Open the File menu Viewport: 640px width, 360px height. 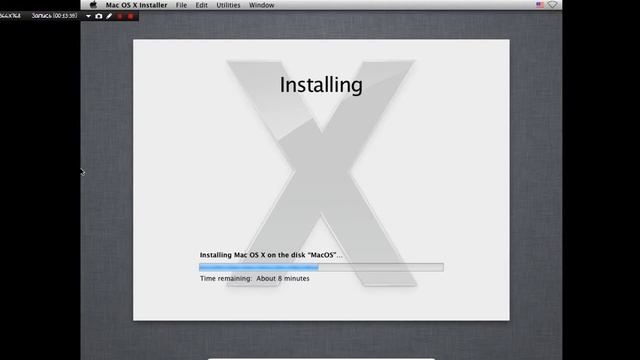pyautogui.click(x=181, y=5)
